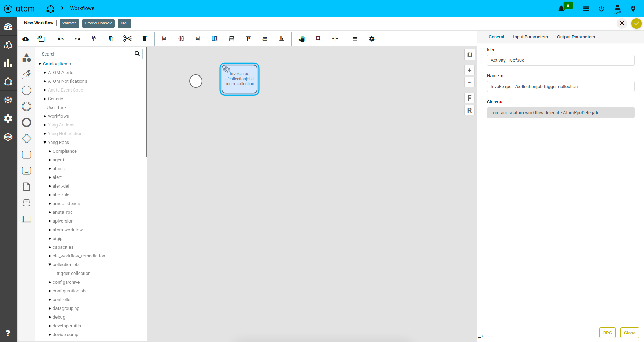
Task: Expand the Generic node
Action: pos(45,99)
